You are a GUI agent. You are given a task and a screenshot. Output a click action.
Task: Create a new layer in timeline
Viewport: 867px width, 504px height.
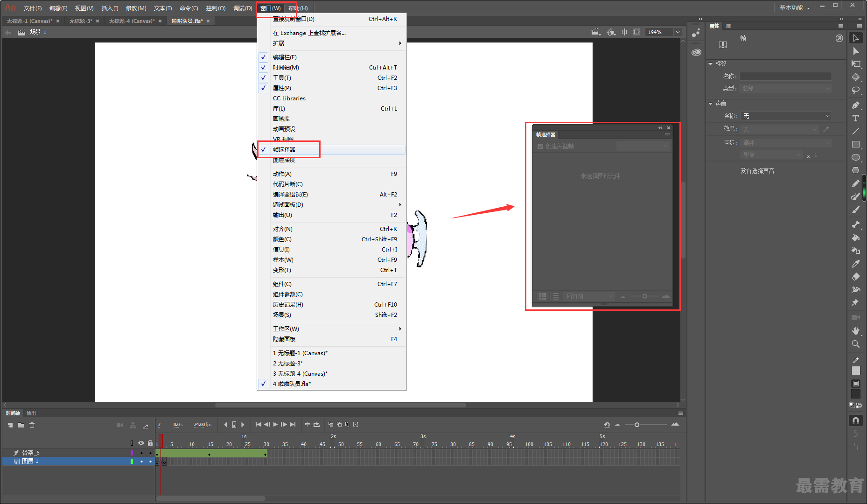[10, 425]
